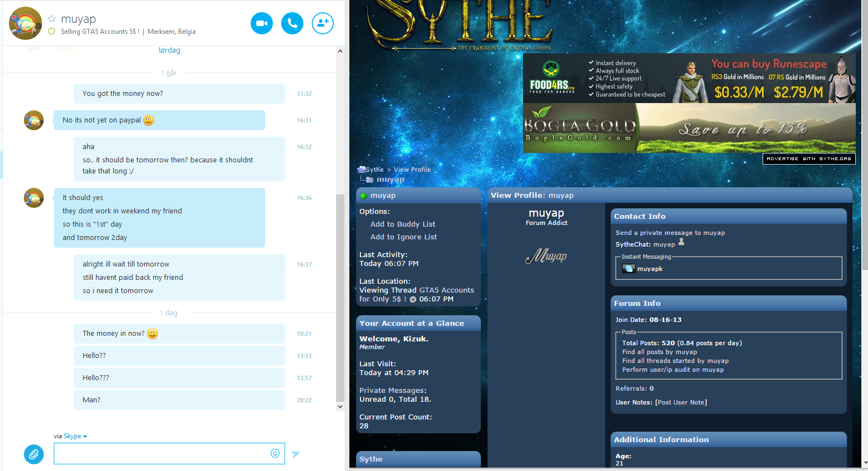The height and width of the screenshot is (471, 868).
Task: Click 'Join Date: 08-16-13' text
Action: pos(648,320)
